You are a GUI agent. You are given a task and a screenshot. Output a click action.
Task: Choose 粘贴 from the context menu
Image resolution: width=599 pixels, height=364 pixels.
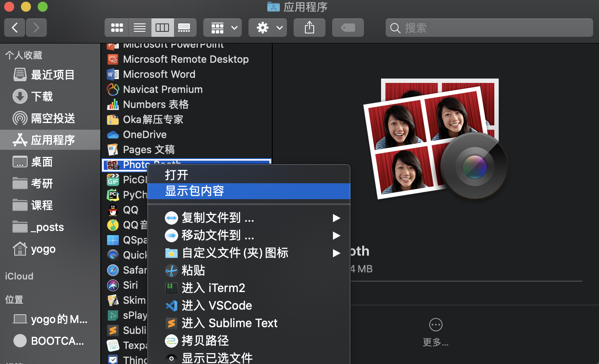coord(249,271)
